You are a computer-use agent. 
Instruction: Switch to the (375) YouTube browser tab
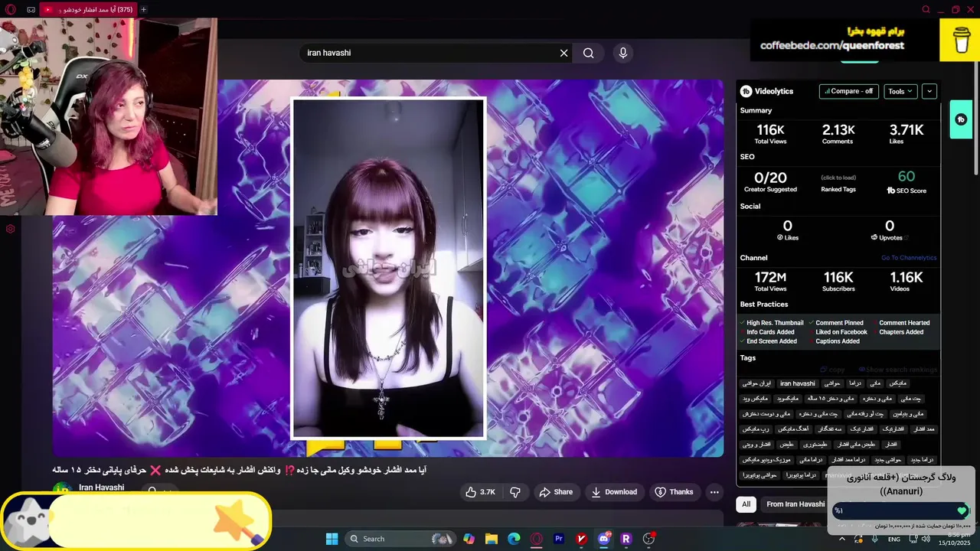[x=87, y=9]
